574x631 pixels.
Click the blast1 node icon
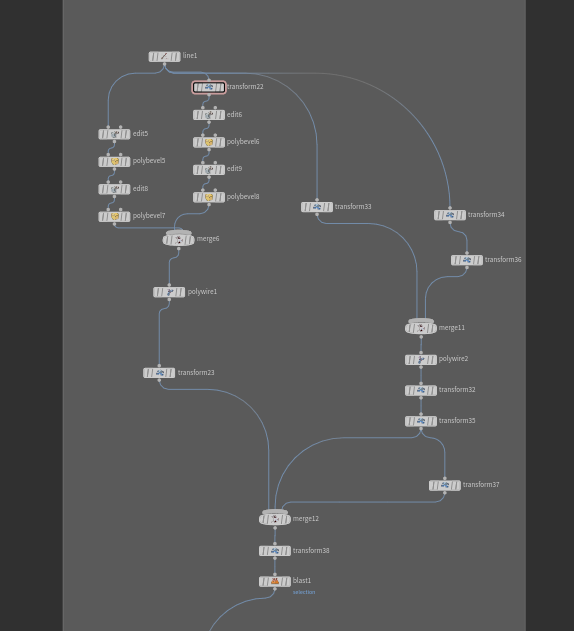[x=275, y=581]
